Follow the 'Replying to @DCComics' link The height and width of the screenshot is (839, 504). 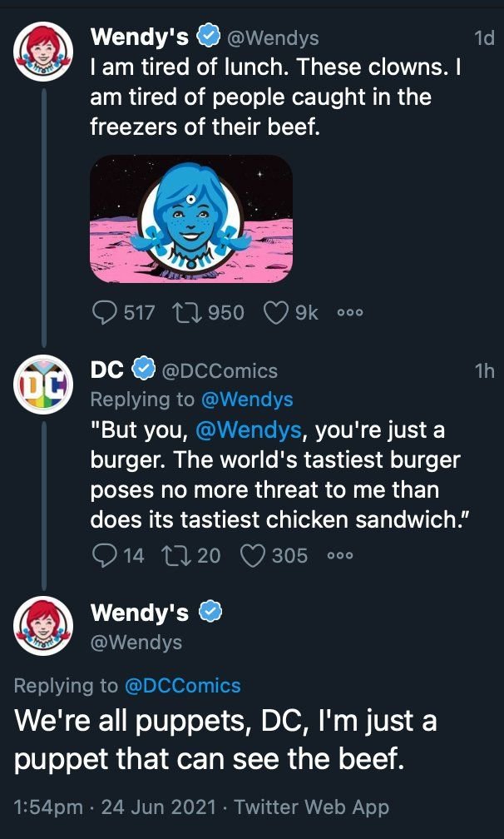[x=182, y=686]
